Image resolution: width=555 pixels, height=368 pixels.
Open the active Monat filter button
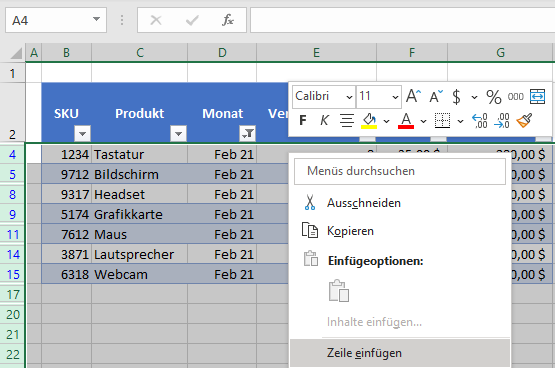point(248,134)
